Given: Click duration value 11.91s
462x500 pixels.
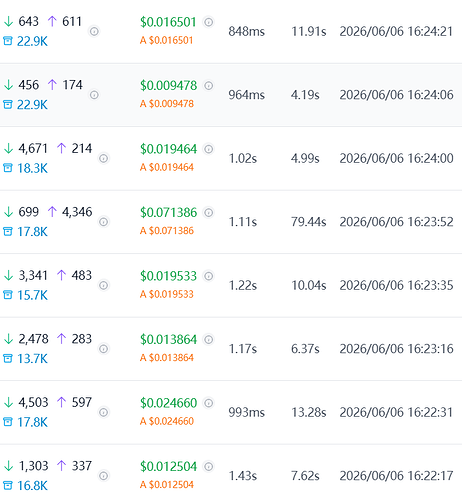Looking at the screenshot, I should coord(309,31).
